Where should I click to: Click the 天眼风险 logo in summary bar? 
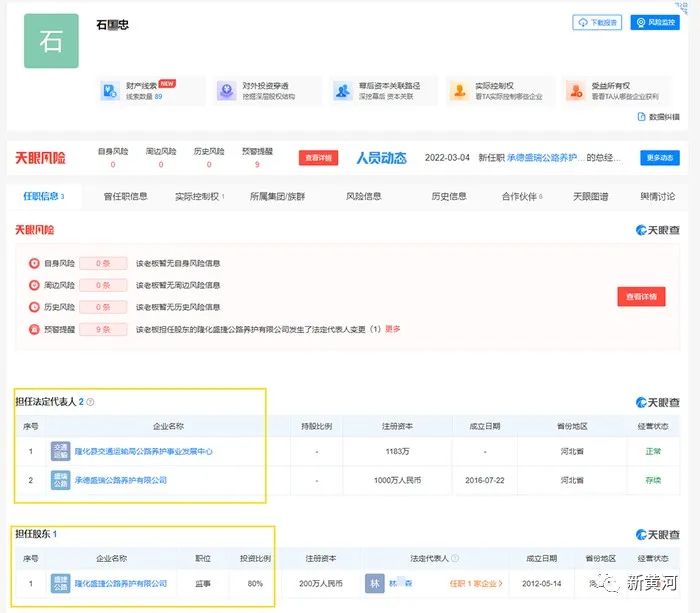click(x=40, y=158)
